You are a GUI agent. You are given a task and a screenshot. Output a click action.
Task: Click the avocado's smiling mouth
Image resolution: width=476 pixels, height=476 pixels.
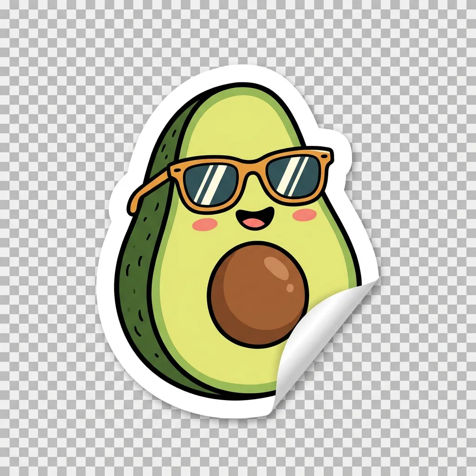tap(255, 218)
